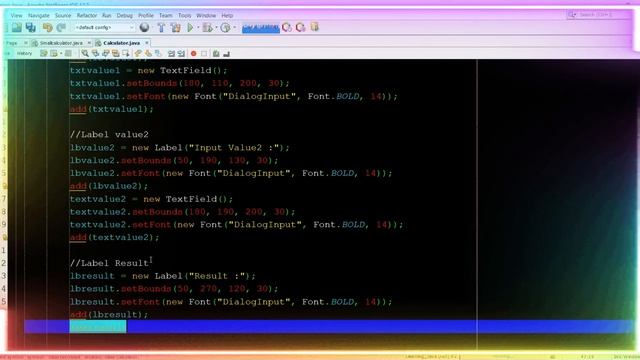Click the Comment icon in editor toolbar

pyautogui.click(x=216, y=53)
